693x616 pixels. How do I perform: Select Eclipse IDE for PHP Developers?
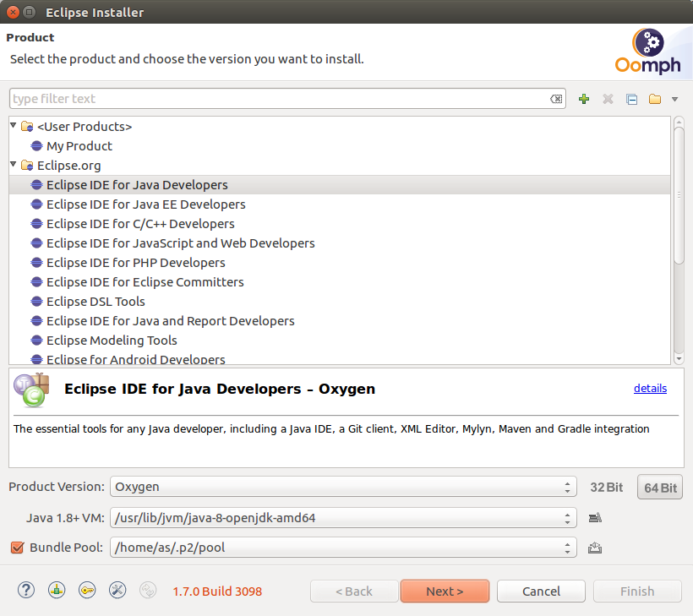[x=135, y=263]
